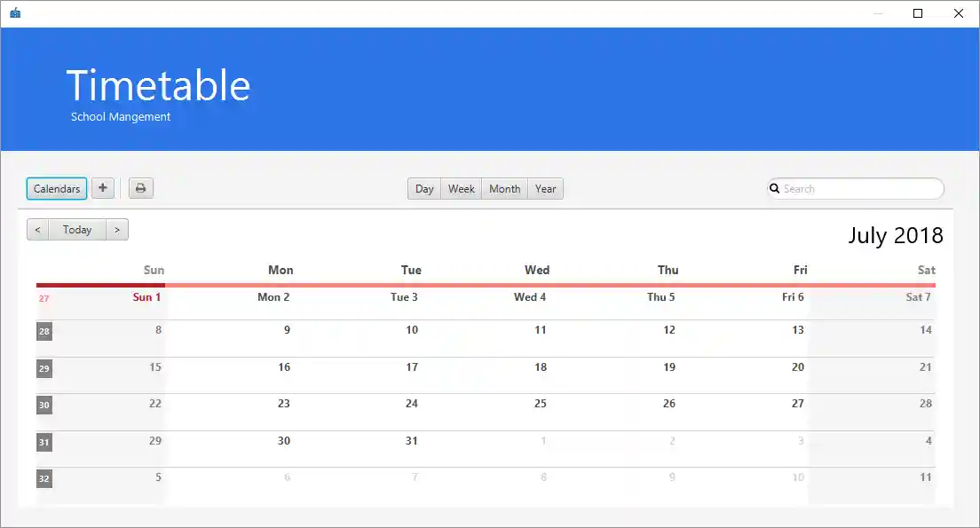Switch to Day view
Screen dimensions: 980x528
pyautogui.click(x=424, y=189)
